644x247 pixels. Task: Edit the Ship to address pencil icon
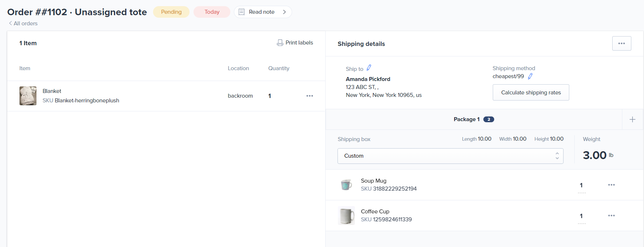(369, 68)
